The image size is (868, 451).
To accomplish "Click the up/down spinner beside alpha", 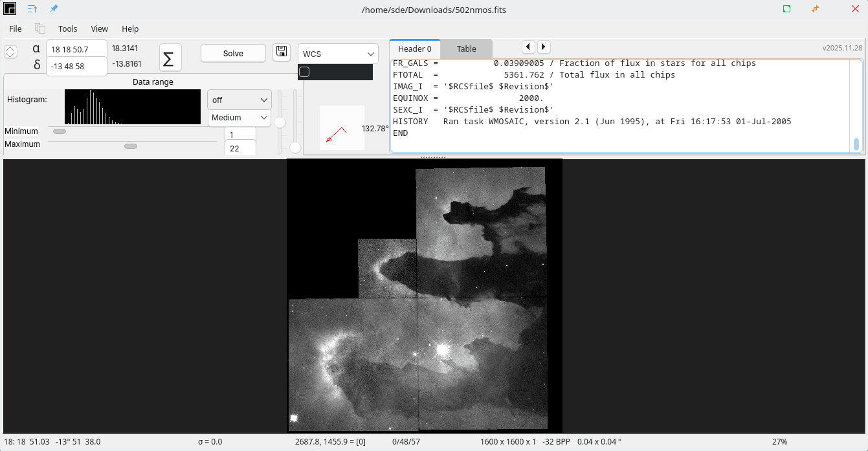I will point(10,52).
